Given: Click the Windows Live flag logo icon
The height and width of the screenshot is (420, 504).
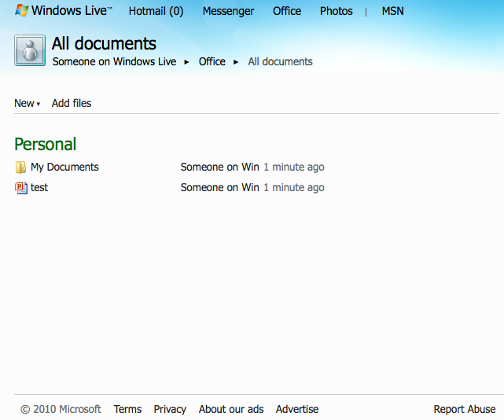Looking at the screenshot, I should [22, 10].
